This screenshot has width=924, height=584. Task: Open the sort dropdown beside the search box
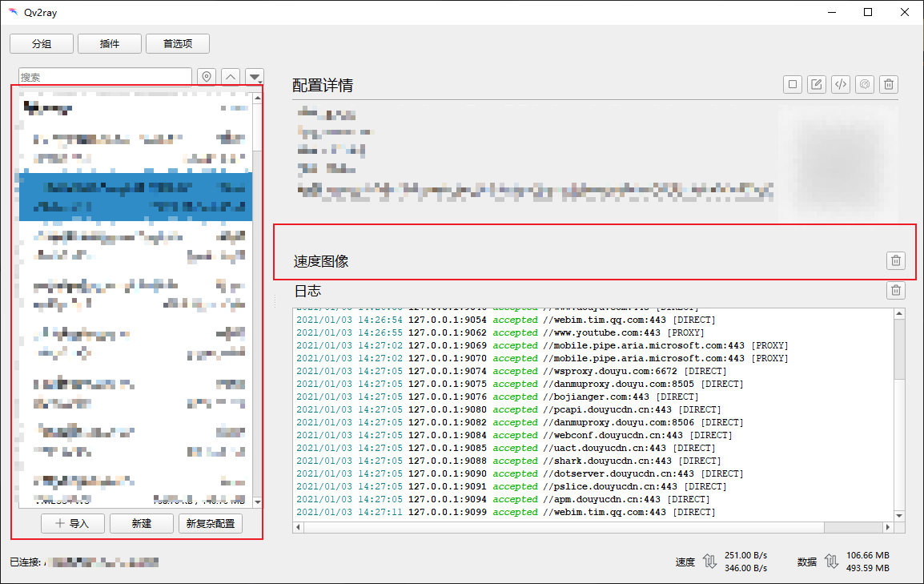coord(255,77)
